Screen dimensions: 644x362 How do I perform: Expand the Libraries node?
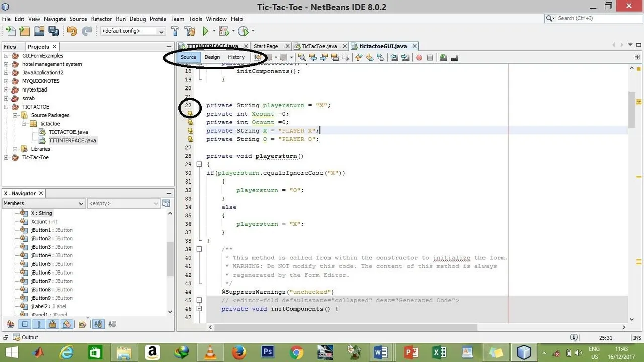(x=15, y=149)
